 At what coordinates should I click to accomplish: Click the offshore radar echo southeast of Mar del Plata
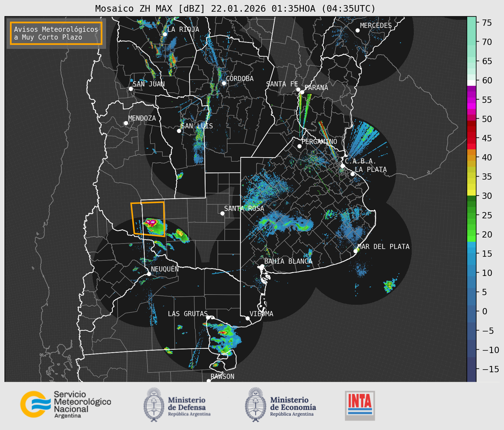(x=389, y=285)
